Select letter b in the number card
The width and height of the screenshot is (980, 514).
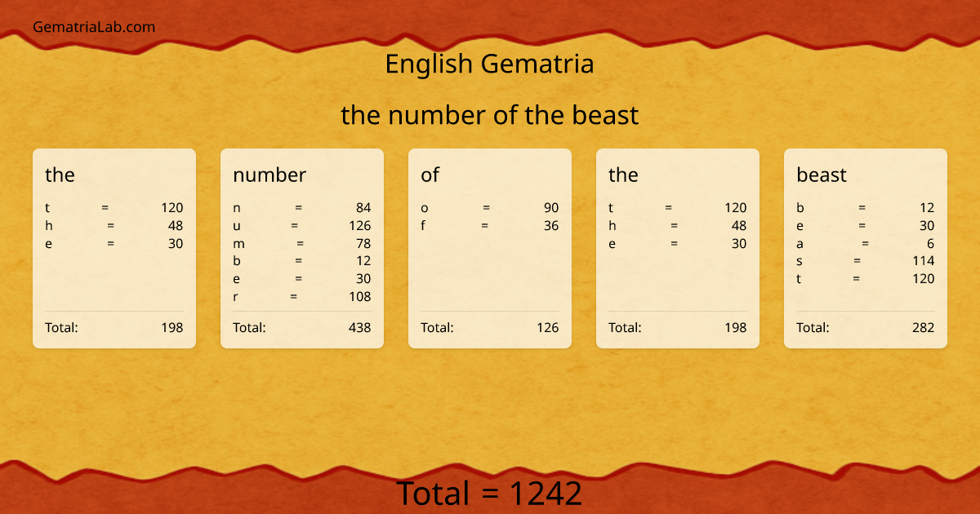237,261
